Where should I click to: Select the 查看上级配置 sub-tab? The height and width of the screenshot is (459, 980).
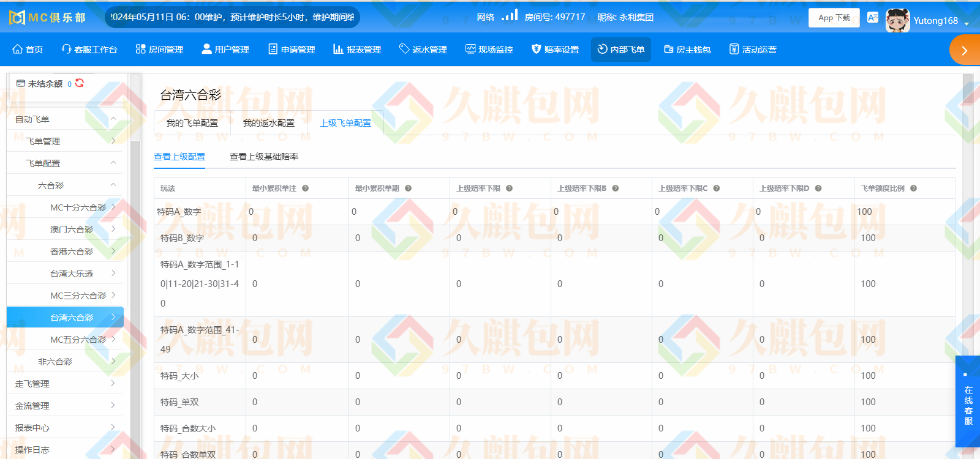coord(179,157)
